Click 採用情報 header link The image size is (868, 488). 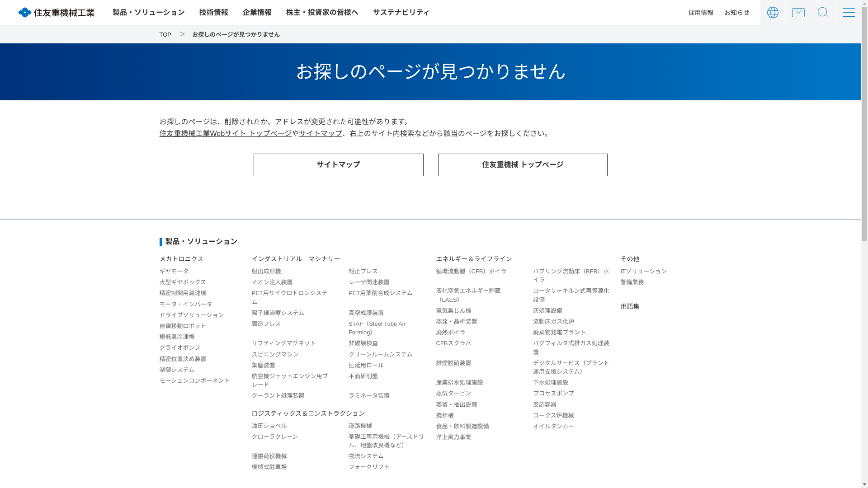[701, 13]
